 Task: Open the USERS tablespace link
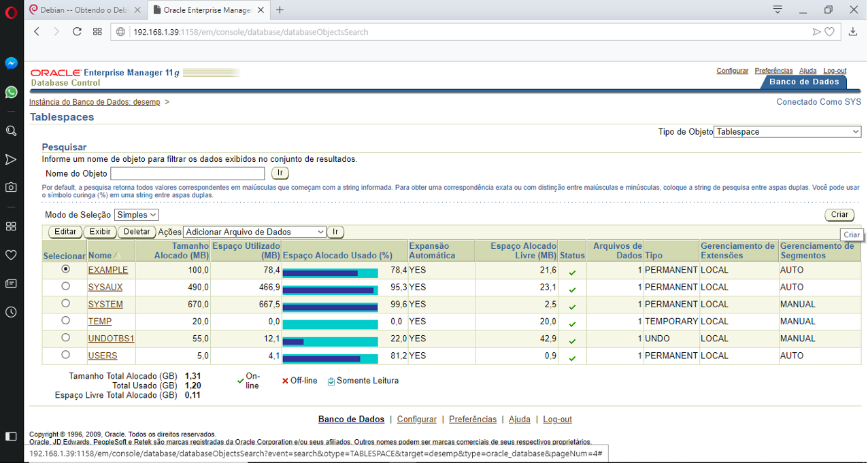(103, 355)
